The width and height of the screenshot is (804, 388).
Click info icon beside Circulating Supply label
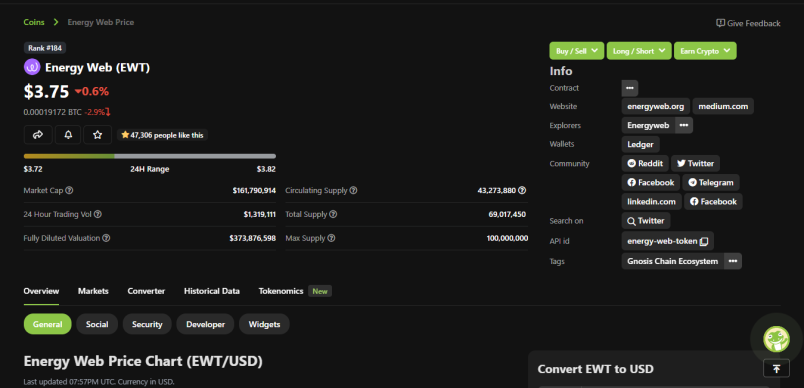coord(353,190)
